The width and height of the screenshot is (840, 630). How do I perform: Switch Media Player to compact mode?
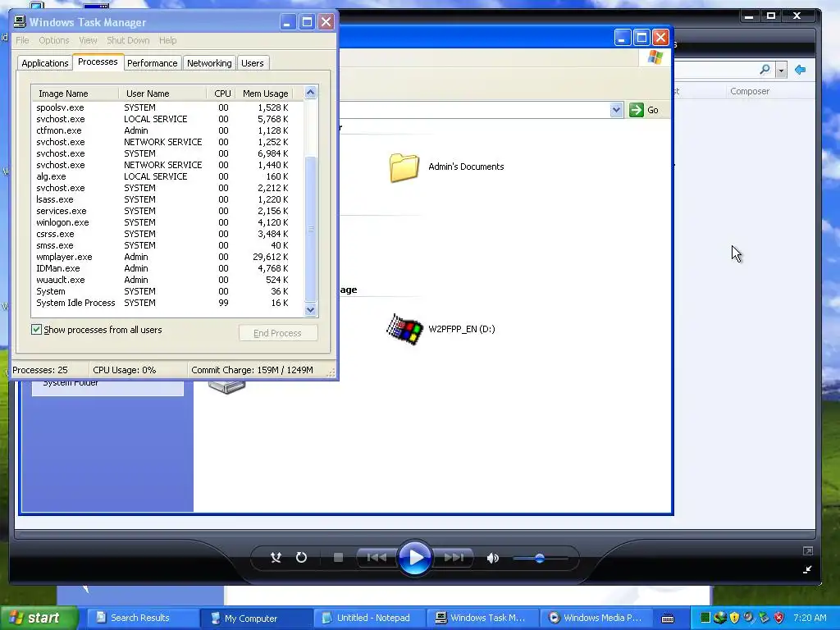807,570
